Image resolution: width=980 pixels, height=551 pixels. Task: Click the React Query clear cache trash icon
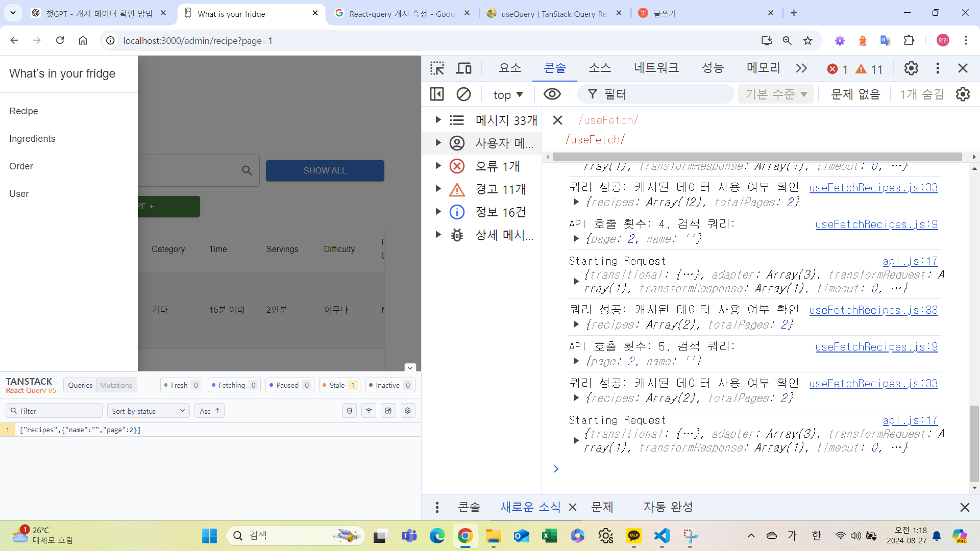click(349, 411)
